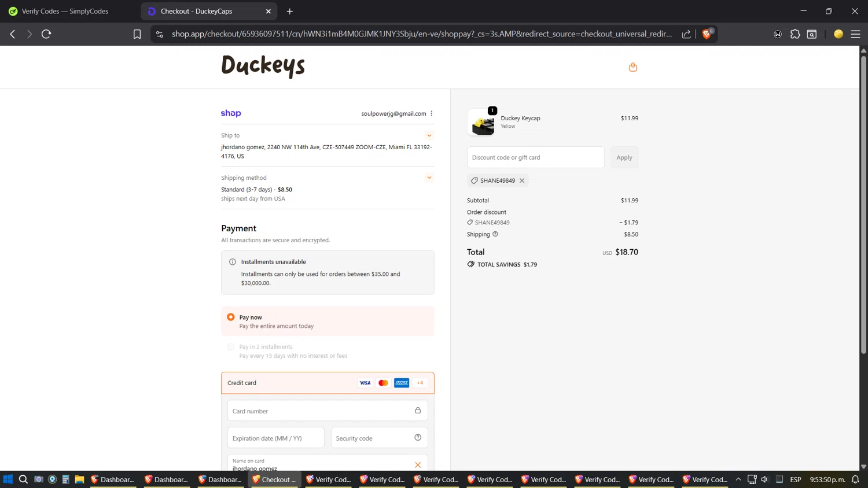
Task: Share this page via address bar icon
Action: (x=686, y=34)
